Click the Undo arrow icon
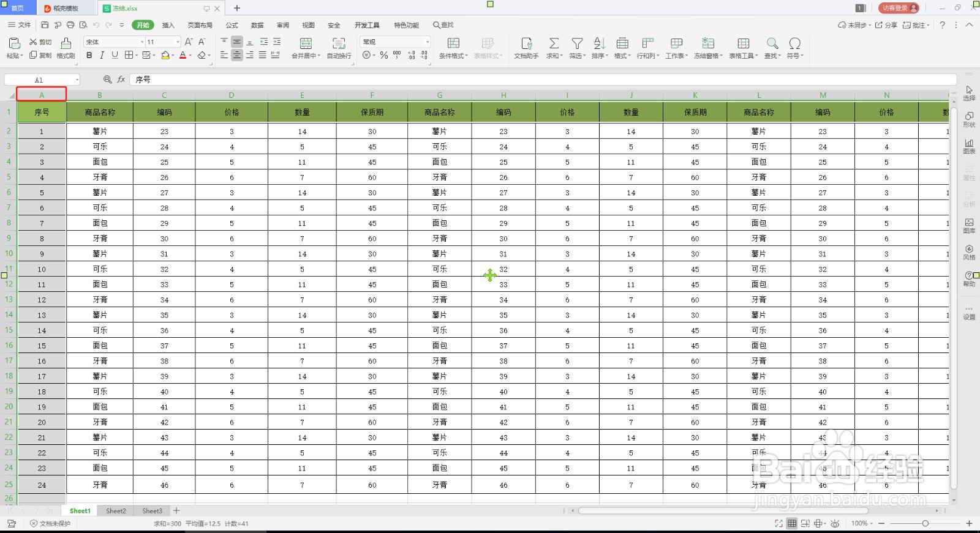The width and height of the screenshot is (980, 533). (x=96, y=25)
